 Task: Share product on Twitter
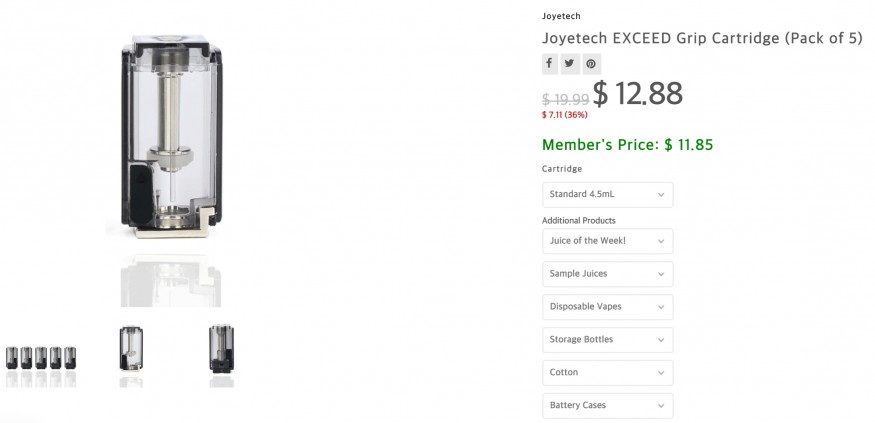[x=570, y=63]
